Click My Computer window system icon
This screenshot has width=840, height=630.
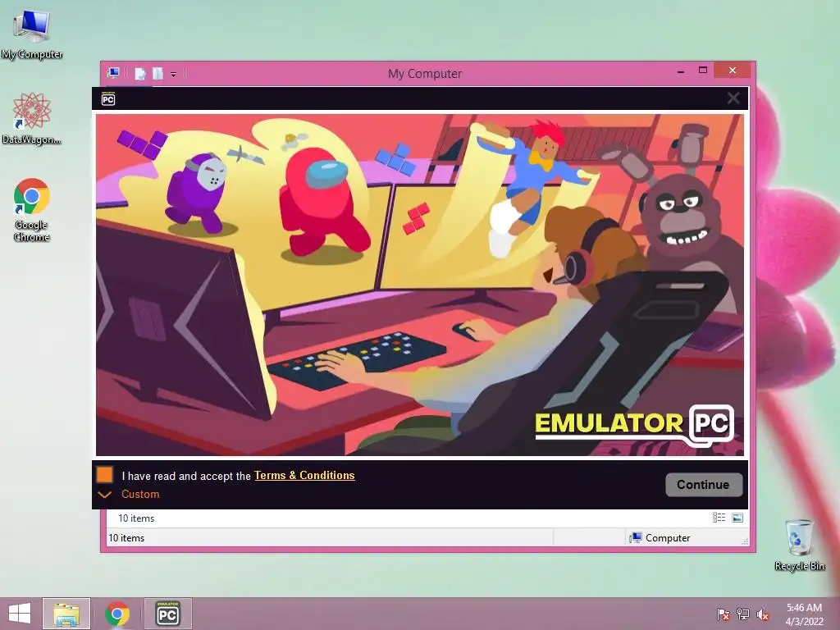[x=113, y=73]
